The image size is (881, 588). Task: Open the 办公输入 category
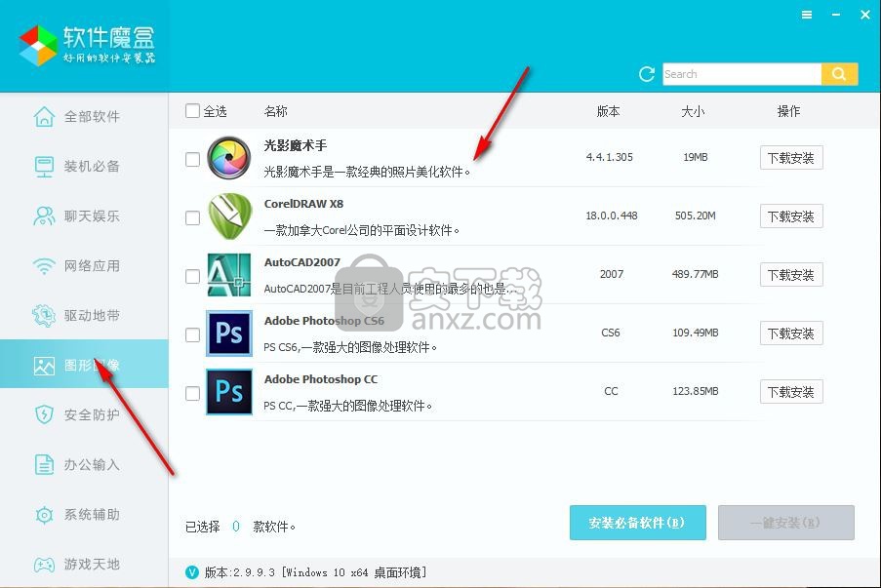(84, 465)
